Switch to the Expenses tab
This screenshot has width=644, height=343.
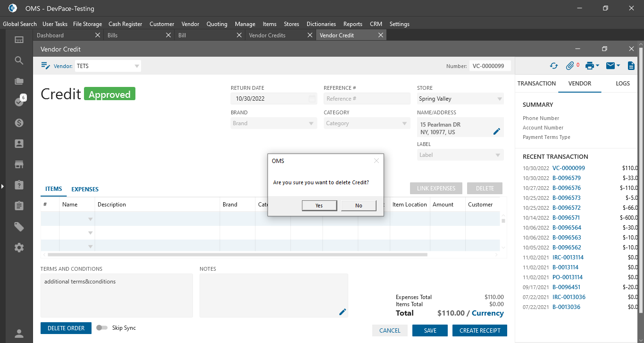[85, 189]
